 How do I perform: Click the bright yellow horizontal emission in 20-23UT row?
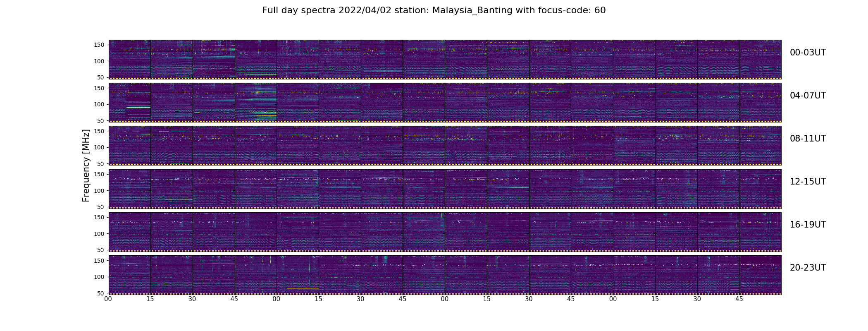click(x=303, y=288)
